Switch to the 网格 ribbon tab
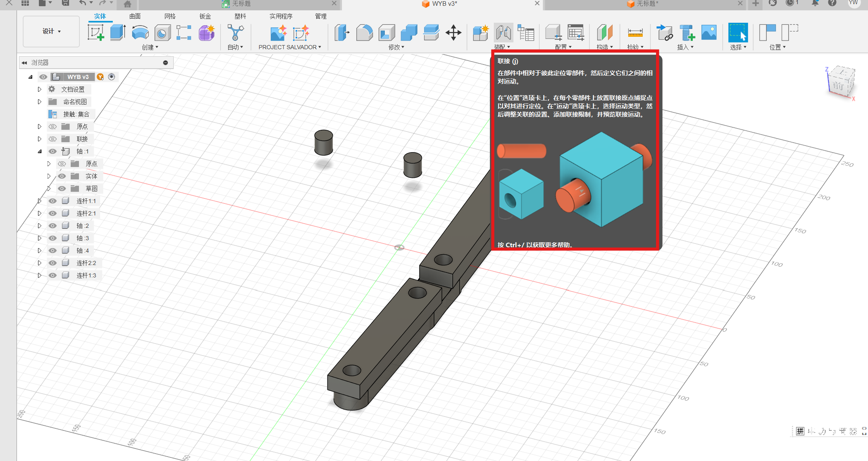This screenshot has width=868, height=461. pyautogui.click(x=170, y=16)
